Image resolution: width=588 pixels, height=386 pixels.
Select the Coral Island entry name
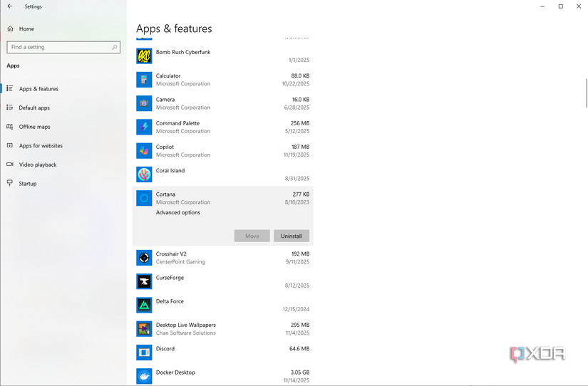coord(170,170)
